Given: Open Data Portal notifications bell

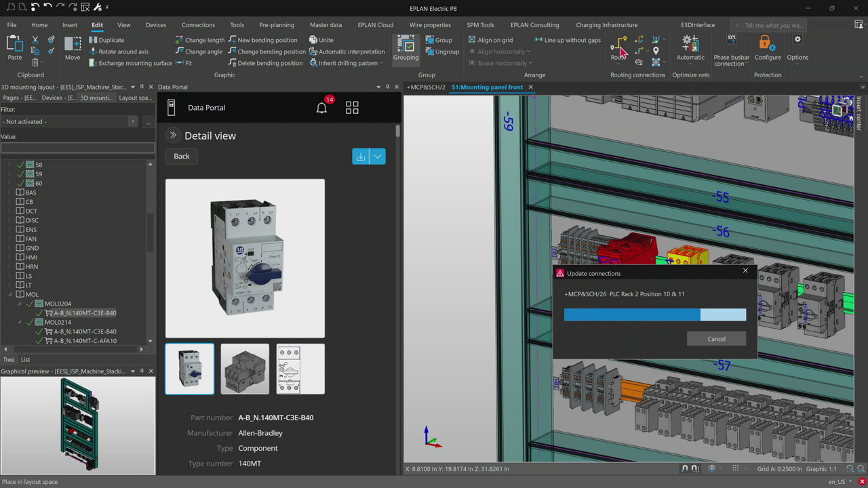Looking at the screenshot, I should pyautogui.click(x=321, y=108).
